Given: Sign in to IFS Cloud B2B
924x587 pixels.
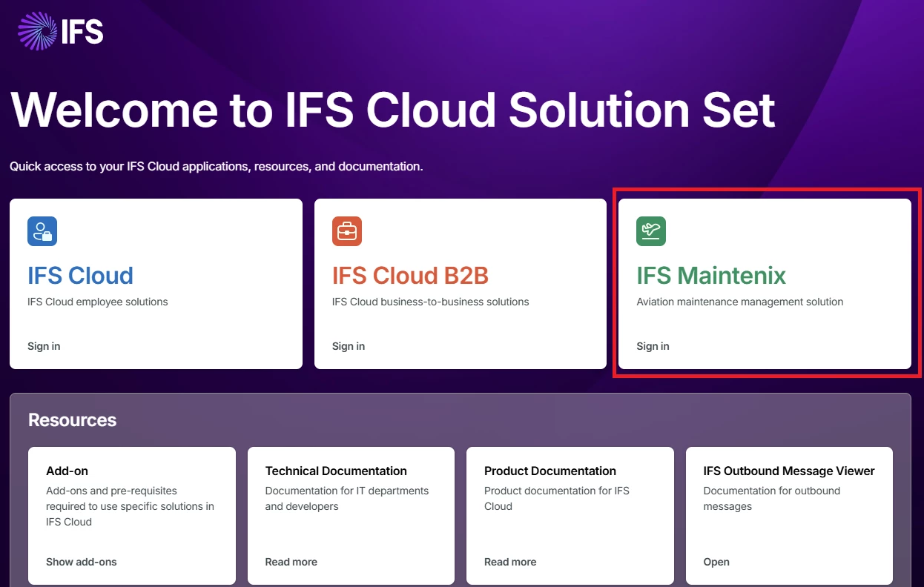Looking at the screenshot, I should [349, 346].
